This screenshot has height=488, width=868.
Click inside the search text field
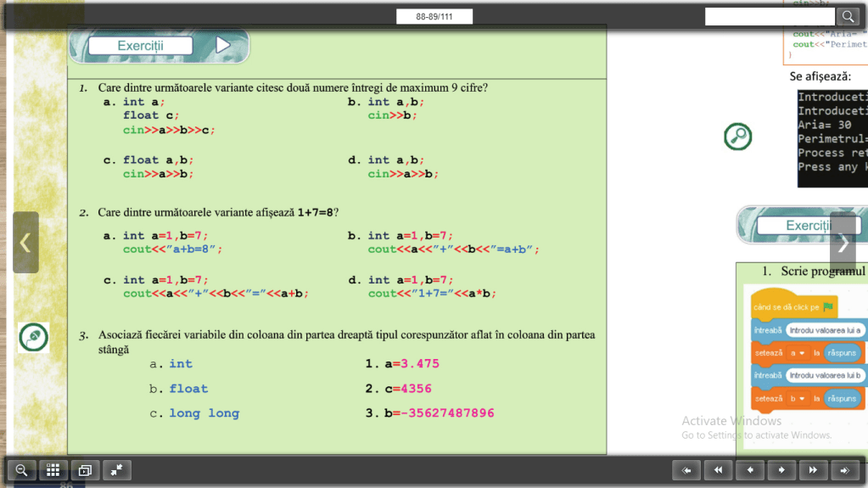(770, 17)
